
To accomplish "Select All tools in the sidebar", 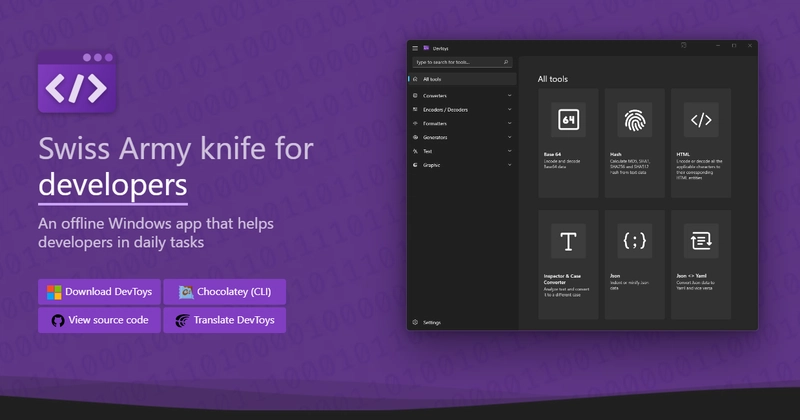I will pyautogui.click(x=462, y=79).
